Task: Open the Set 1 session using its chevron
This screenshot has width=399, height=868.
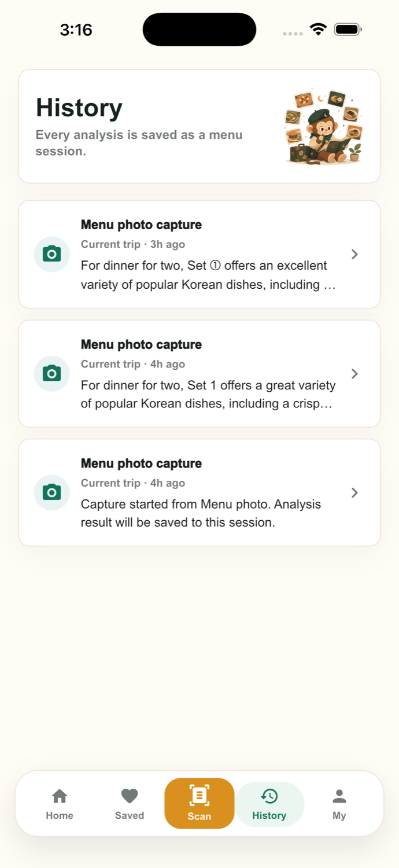Action: click(355, 374)
